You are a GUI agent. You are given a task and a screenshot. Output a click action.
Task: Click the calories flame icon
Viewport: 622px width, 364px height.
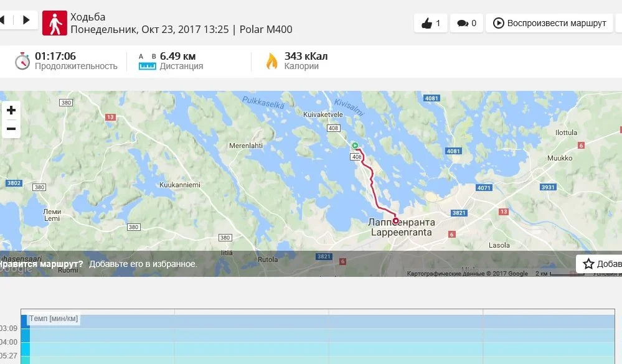(x=271, y=61)
